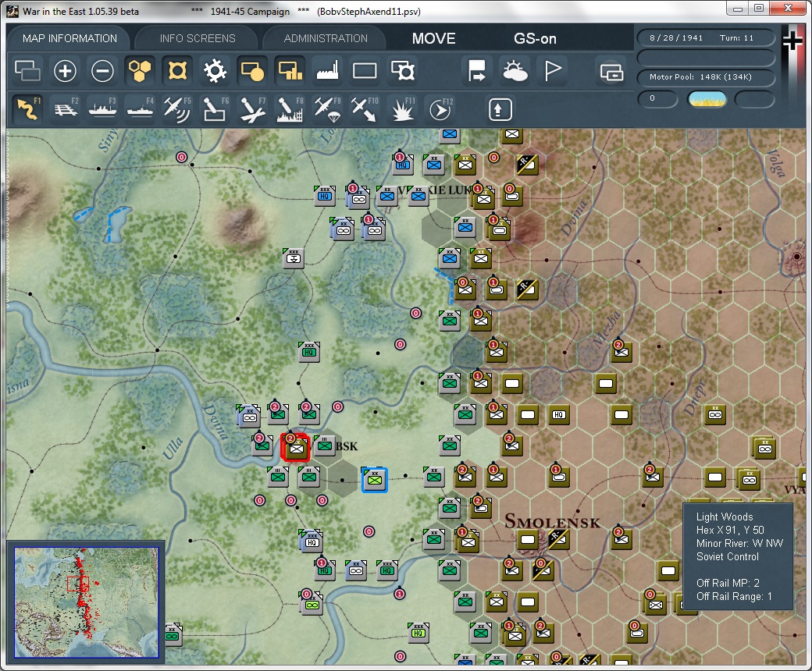Image resolution: width=812 pixels, height=671 pixels.
Task: Select the F2 rail move mode
Action: pyautogui.click(x=66, y=109)
